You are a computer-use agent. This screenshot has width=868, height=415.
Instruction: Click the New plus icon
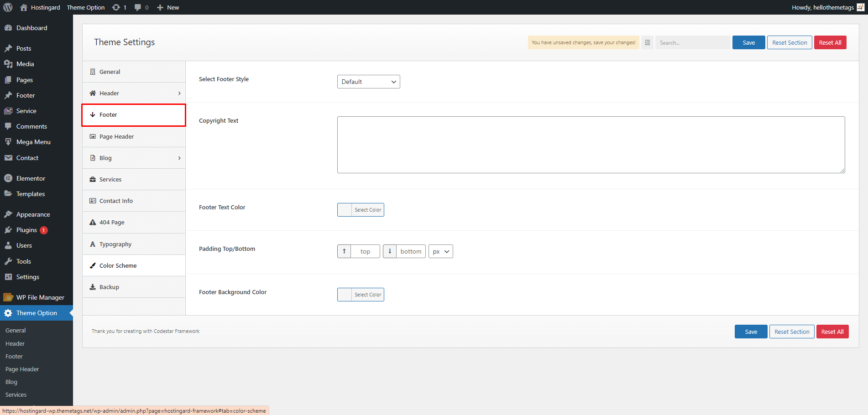pos(160,7)
